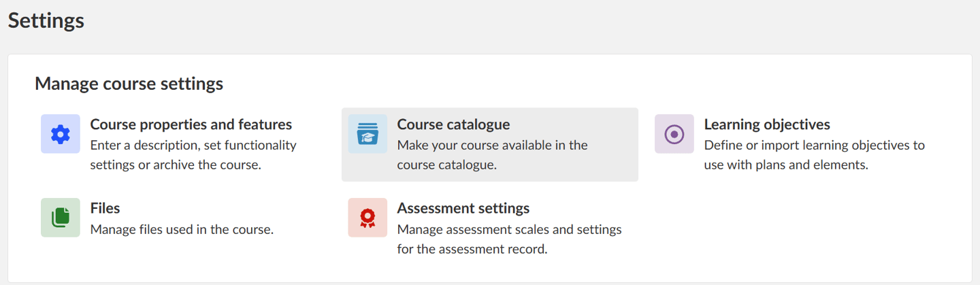
Task: Click the red Assessment settings ribbon icon
Action: [367, 218]
